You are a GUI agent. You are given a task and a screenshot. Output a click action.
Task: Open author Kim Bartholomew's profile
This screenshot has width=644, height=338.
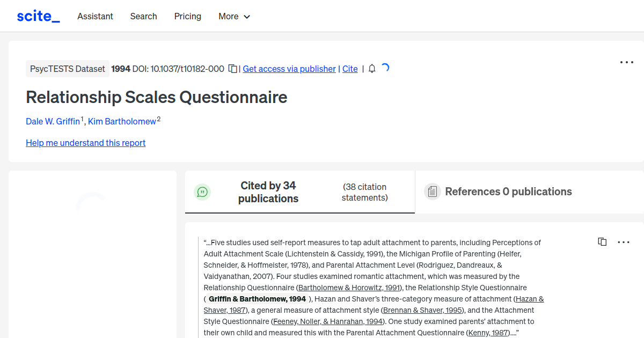(x=122, y=122)
